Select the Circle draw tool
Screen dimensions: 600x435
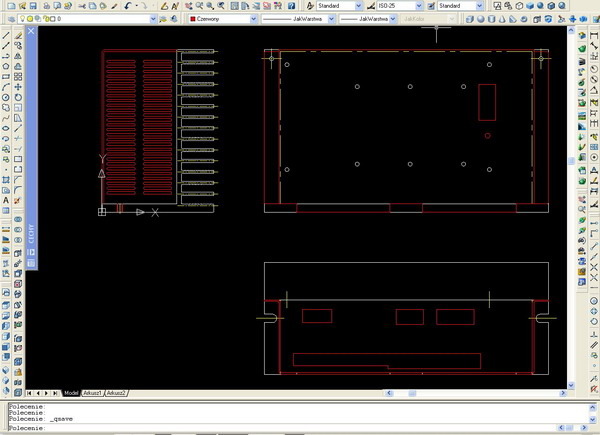point(6,98)
